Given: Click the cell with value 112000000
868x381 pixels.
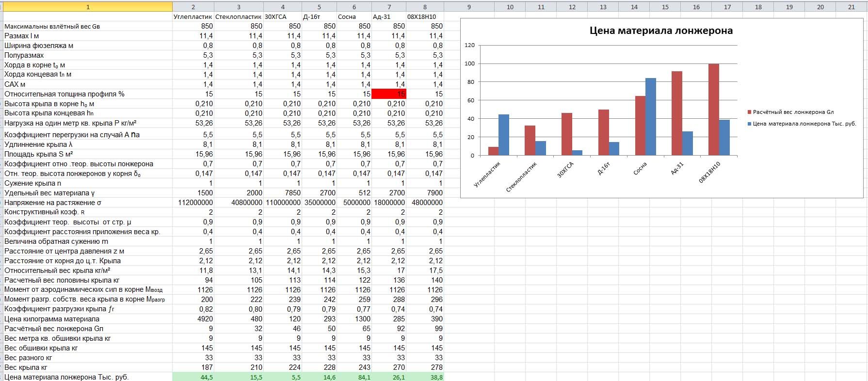Looking at the screenshot, I should pos(193,203).
